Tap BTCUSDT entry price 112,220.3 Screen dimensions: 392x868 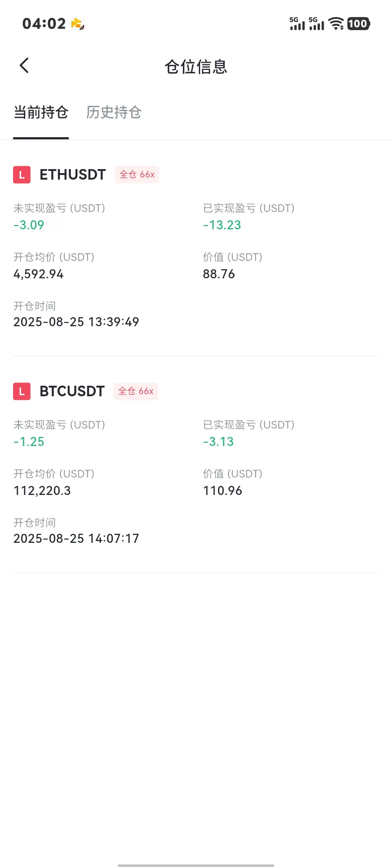pos(42,491)
